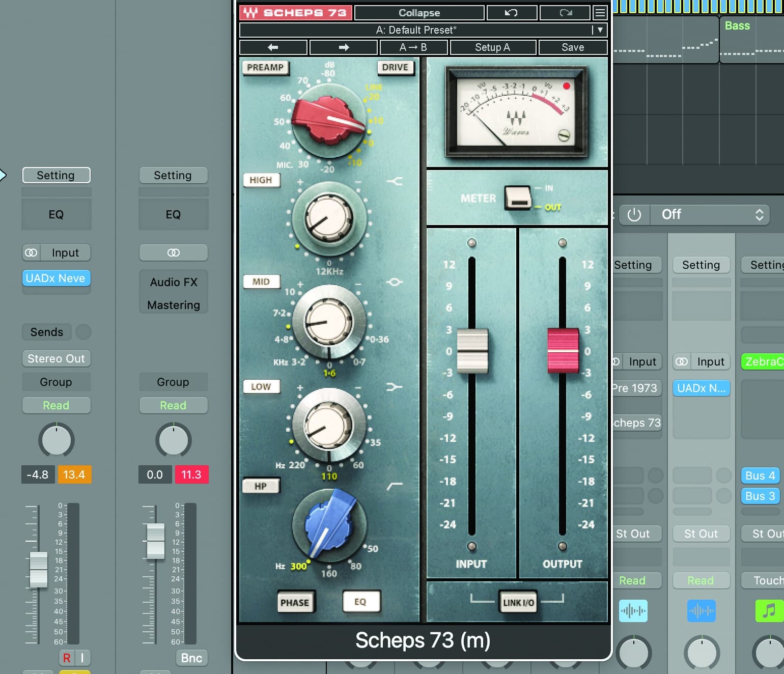Toggle the LINK I/O button
The height and width of the screenshot is (674, 784).
click(518, 602)
